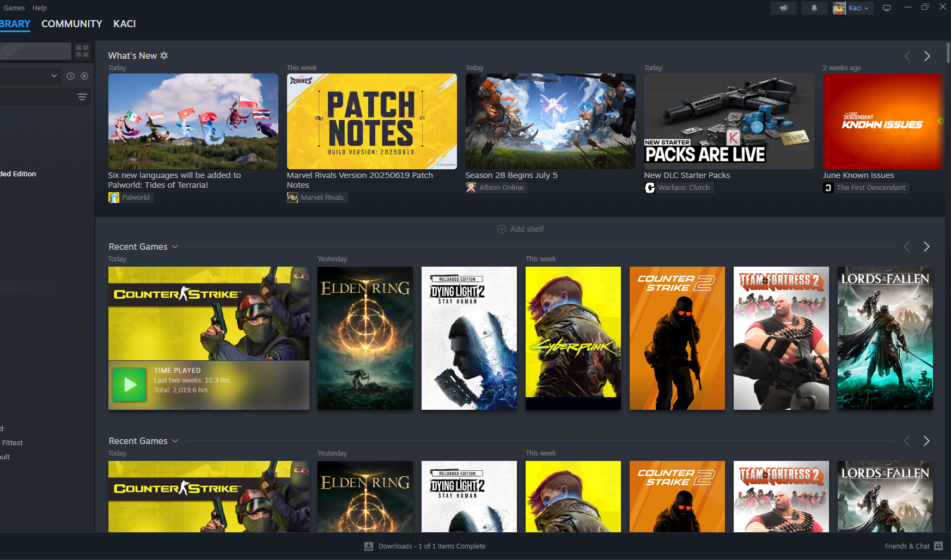Image resolution: width=951 pixels, height=560 pixels.
Task: Enter Big Picture mode via monitor icon
Action: pos(887,8)
